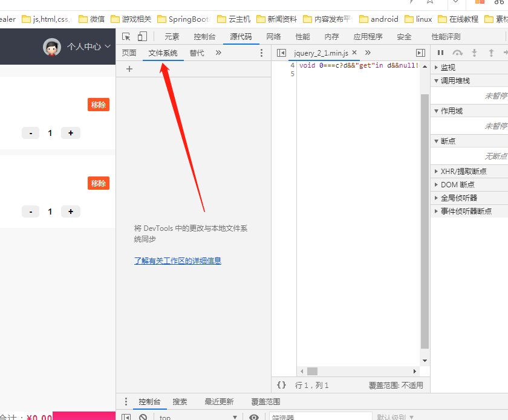Decrease quantity of first cart item
This screenshot has width=508, height=420.
click(x=31, y=133)
